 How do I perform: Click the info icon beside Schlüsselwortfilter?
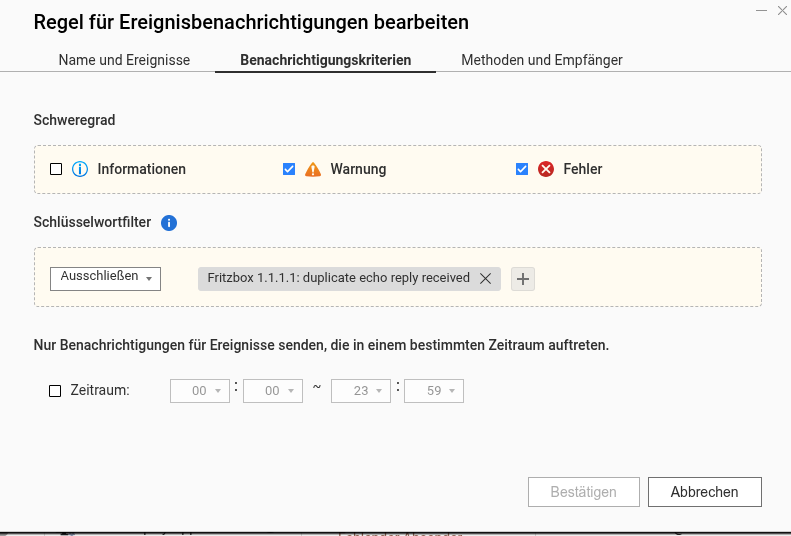point(169,223)
